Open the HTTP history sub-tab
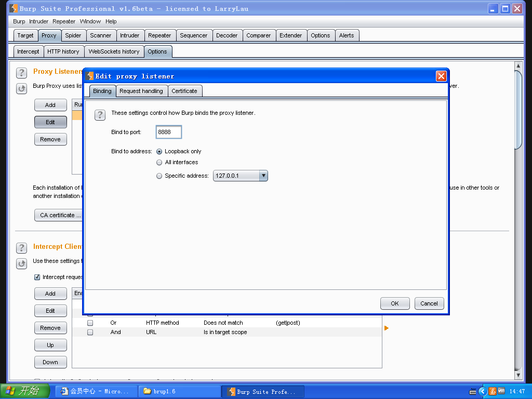This screenshot has height=399, width=532. (63, 51)
